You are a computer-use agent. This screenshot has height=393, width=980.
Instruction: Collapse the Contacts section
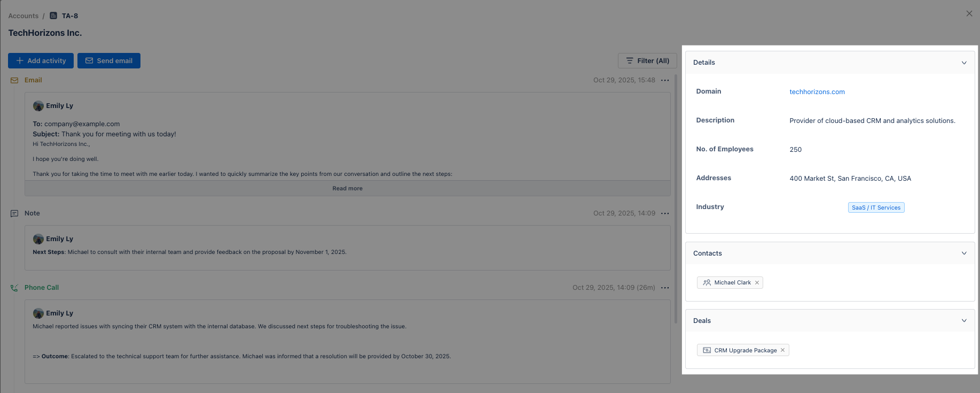coord(964,253)
